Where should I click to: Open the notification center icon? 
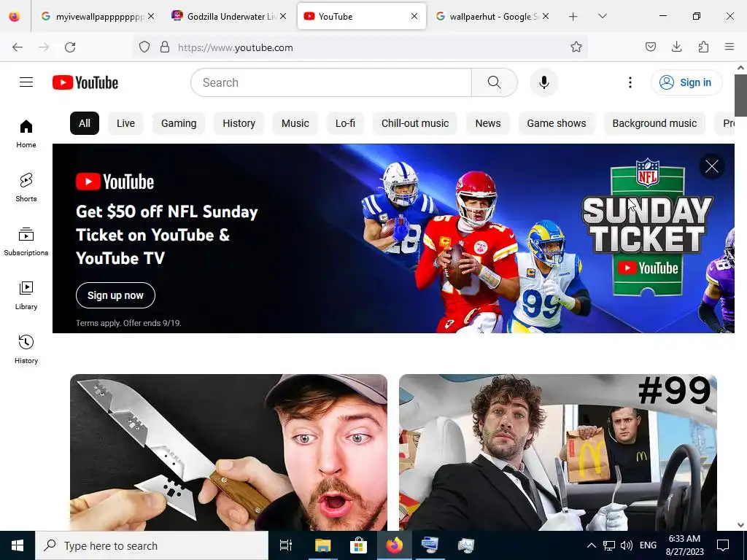(x=723, y=545)
